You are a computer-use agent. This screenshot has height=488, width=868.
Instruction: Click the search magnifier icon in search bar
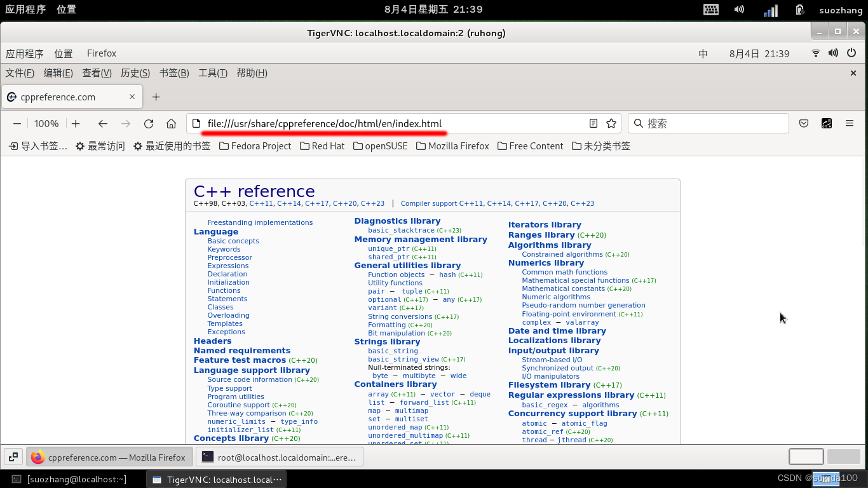pyautogui.click(x=640, y=123)
